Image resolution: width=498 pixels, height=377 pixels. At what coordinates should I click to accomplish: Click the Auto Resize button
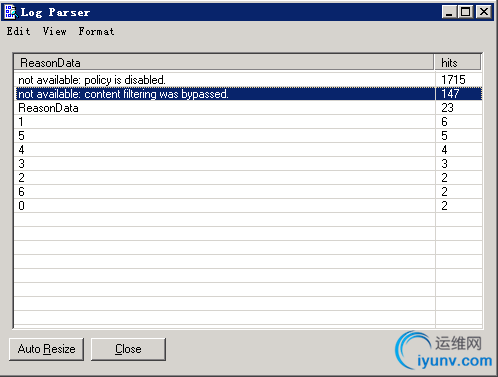46,349
